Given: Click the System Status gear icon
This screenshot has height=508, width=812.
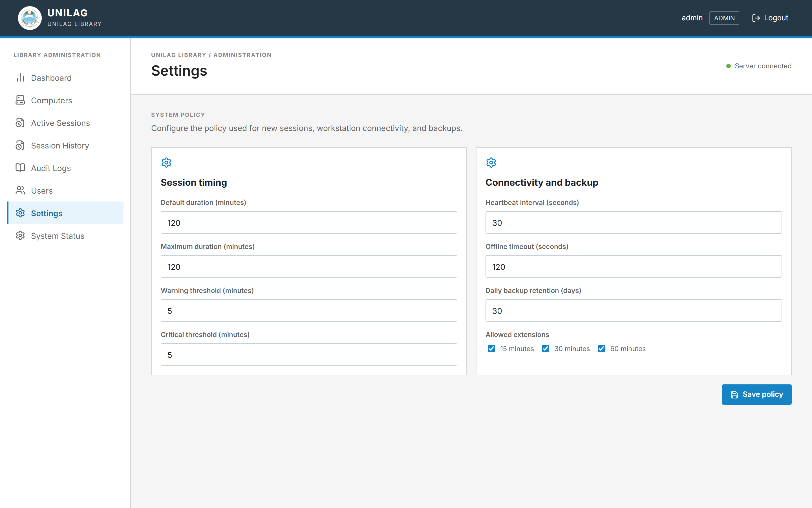Looking at the screenshot, I should tap(20, 236).
